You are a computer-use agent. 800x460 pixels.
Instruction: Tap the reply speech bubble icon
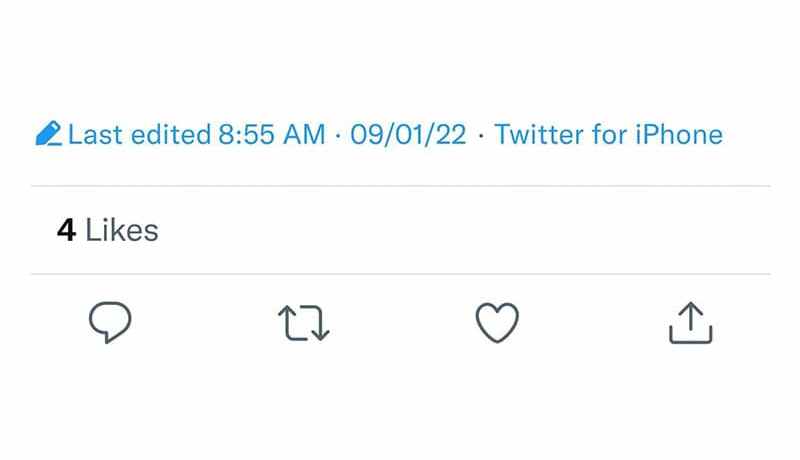[111, 323]
